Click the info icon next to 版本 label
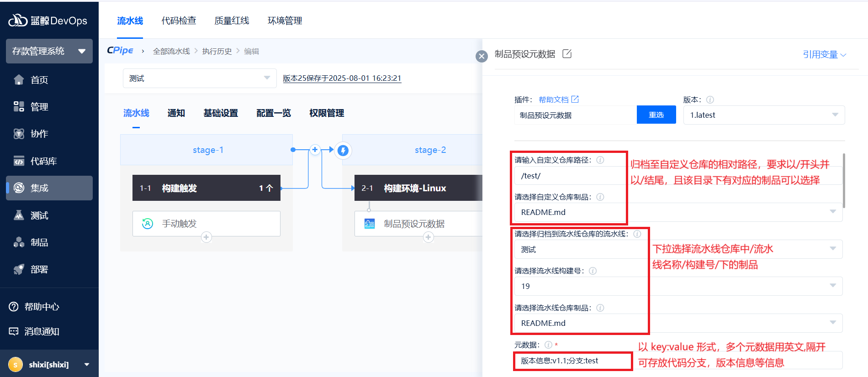Screen dimensions: 868x377 710,100
